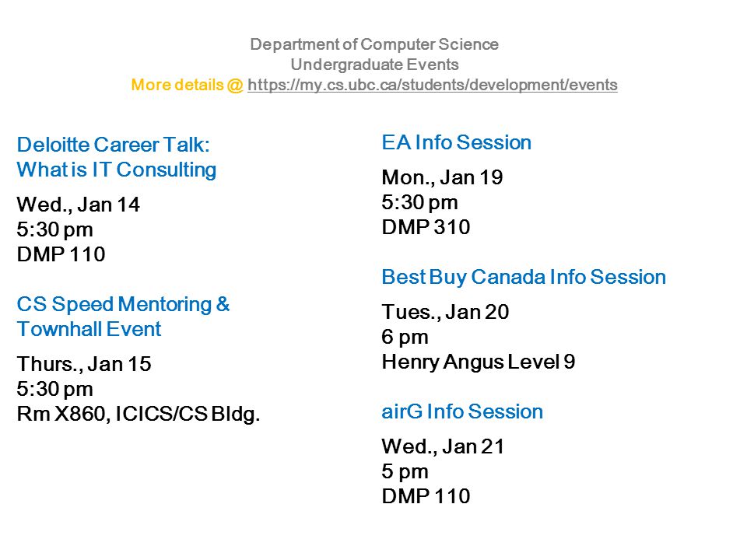Screen dimensions: 747x560
Task: Select the What is IT Consulting title line
Action: (x=117, y=170)
